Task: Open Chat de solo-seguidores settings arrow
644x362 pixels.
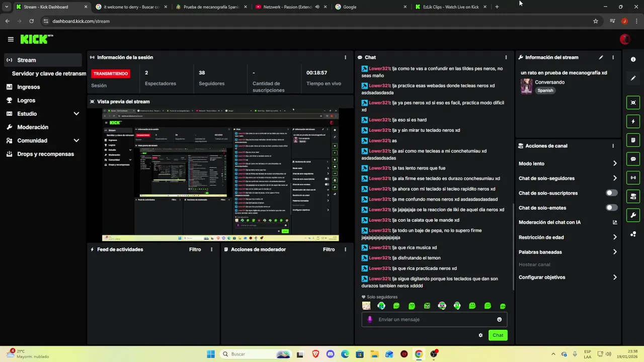Action: click(x=615, y=178)
